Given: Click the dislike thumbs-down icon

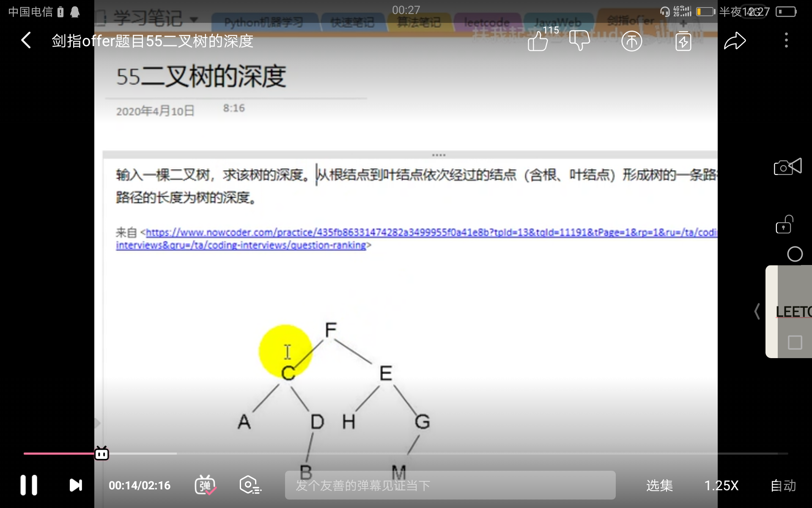Looking at the screenshot, I should [x=579, y=40].
